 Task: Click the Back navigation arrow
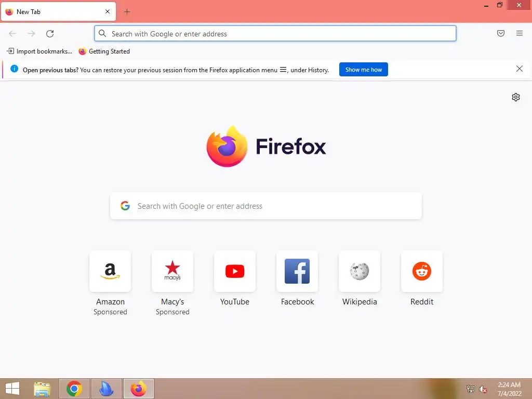point(12,34)
